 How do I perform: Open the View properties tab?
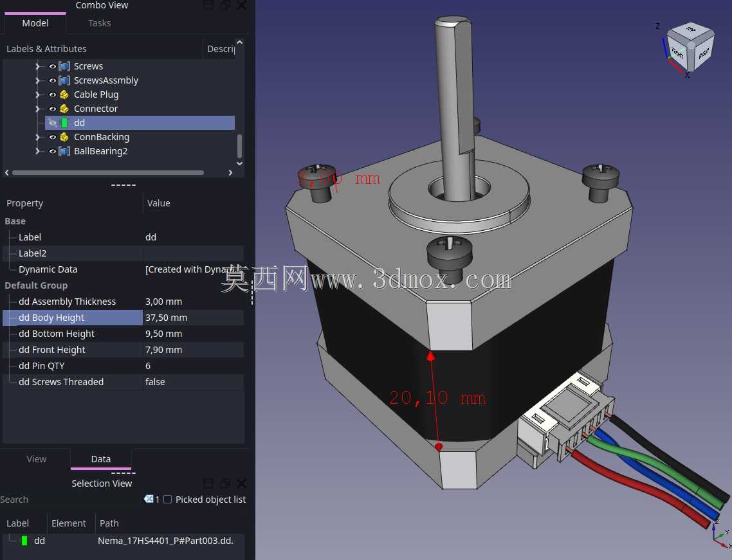pos(37,458)
